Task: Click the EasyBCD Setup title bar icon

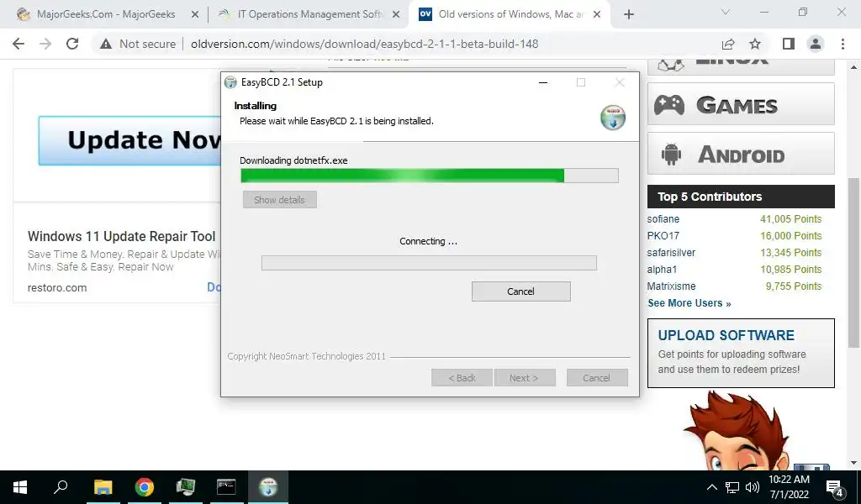Action: [x=230, y=82]
